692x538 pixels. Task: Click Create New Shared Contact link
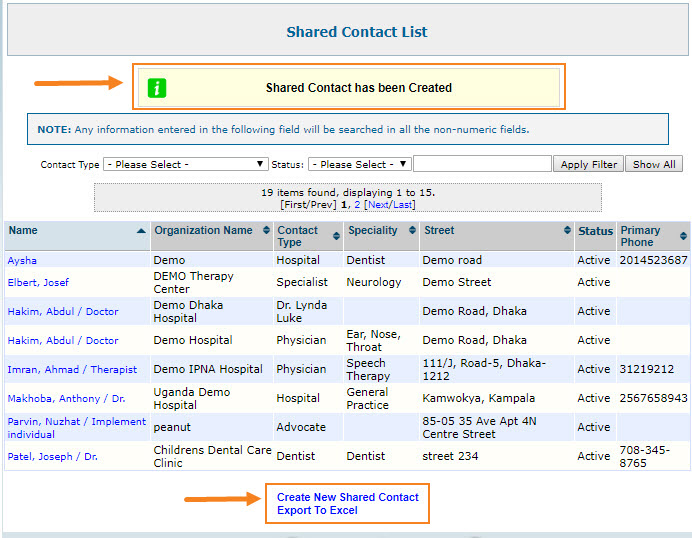(348, 497)
